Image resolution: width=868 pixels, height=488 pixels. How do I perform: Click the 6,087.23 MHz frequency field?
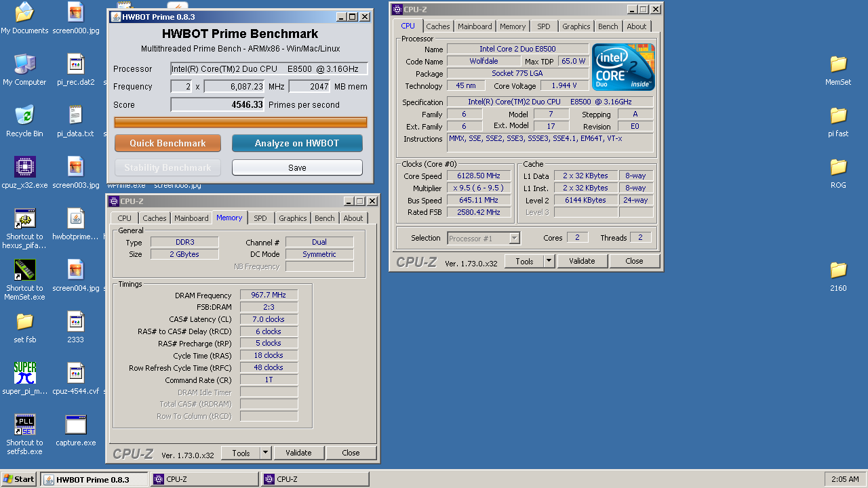tap(235, 86)
